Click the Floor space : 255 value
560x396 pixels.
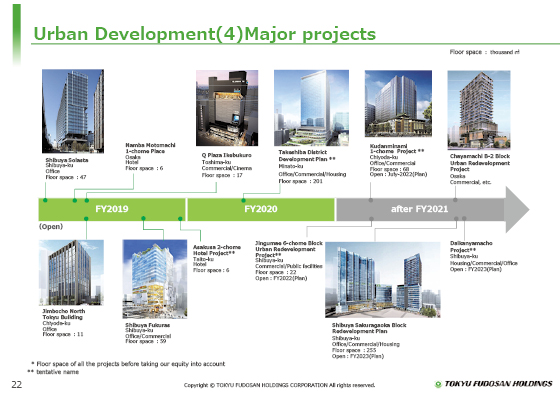point(354,350)
